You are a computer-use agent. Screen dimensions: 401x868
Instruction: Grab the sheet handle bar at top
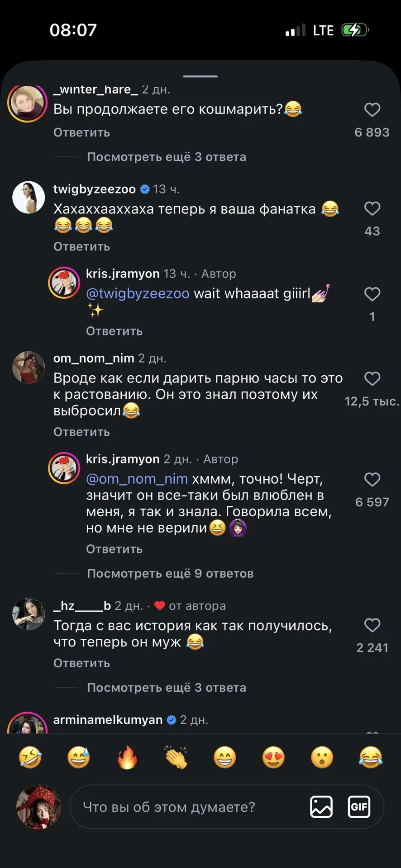click(200, 76)
